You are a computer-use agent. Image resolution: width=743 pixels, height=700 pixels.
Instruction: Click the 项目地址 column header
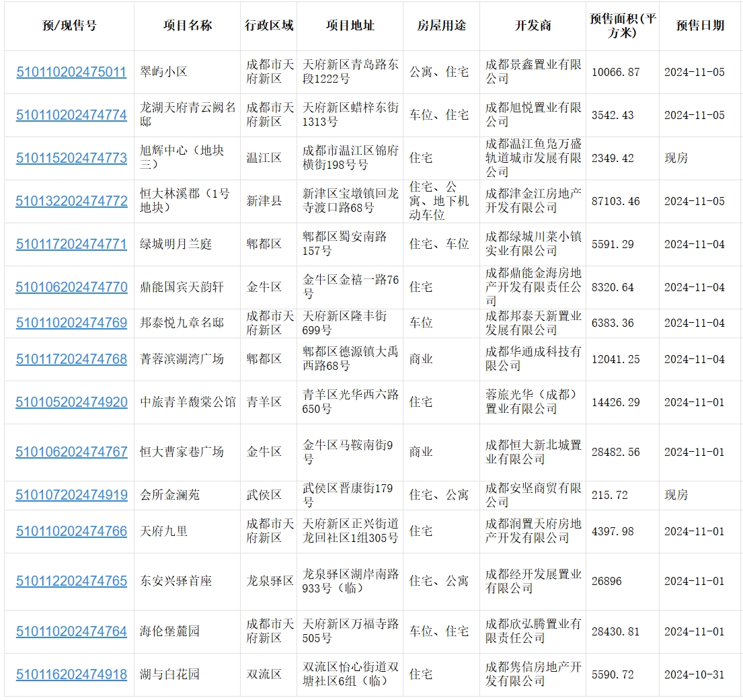pos(350,26)
